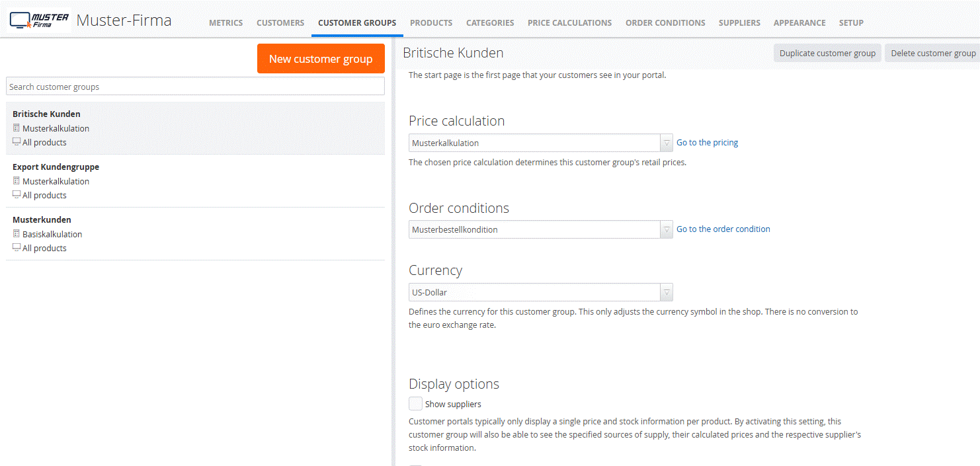Click the Search customer groups field
The width and height of the screenshot is (980, 466).
(x=195, y=87)
